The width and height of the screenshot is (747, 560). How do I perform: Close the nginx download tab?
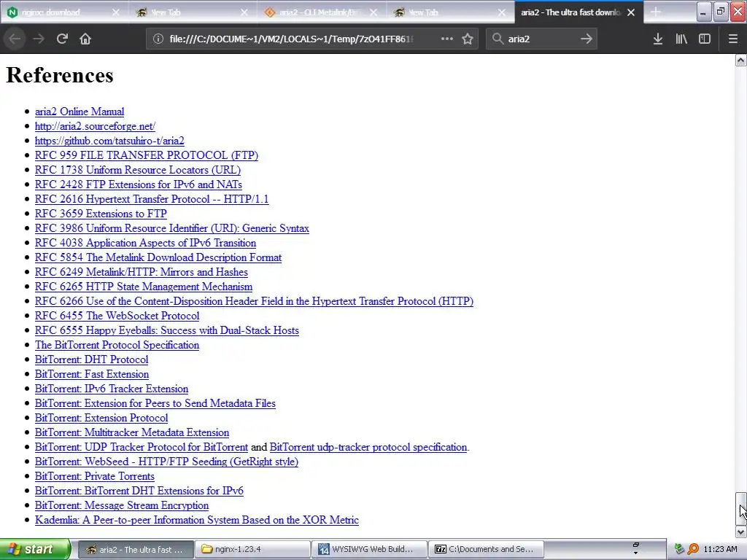click(x=116, y=12)
